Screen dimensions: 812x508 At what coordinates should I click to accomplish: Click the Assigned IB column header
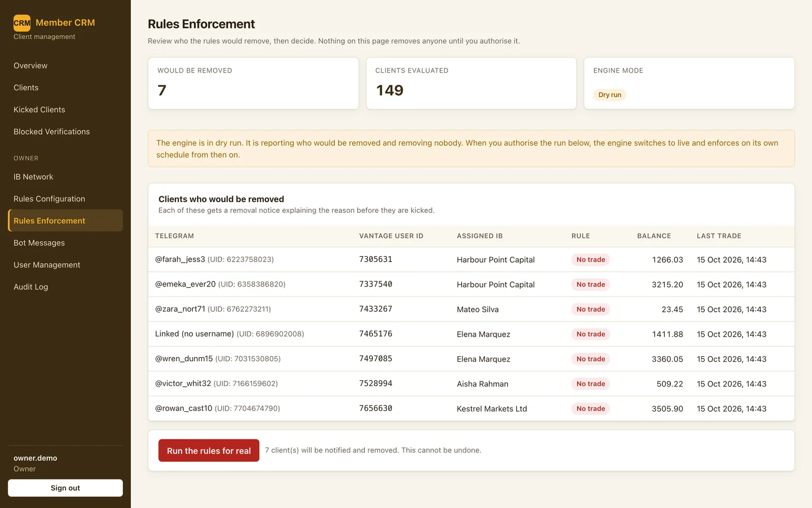(x=480, y=236)
